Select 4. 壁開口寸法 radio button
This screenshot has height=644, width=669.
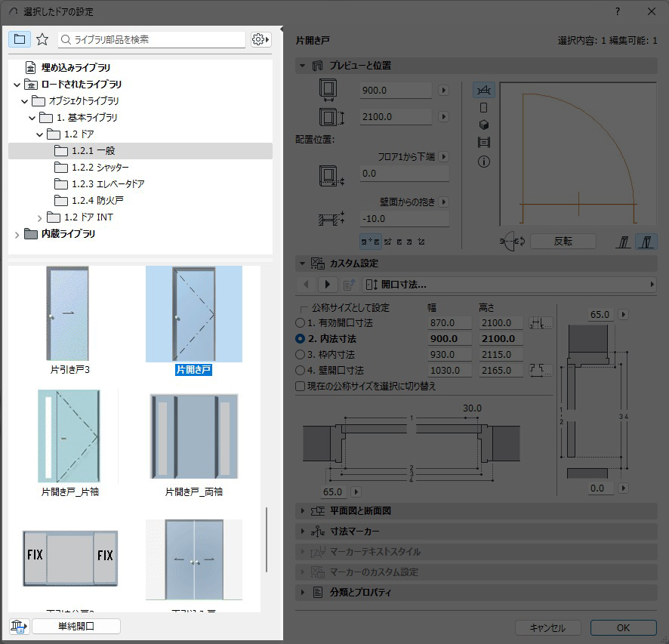(301, 371)
